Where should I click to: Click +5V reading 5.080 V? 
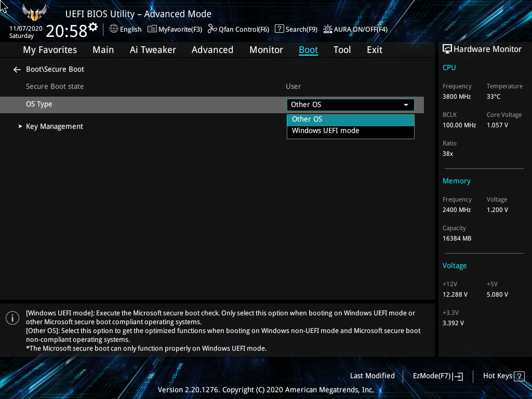(497, 295)
